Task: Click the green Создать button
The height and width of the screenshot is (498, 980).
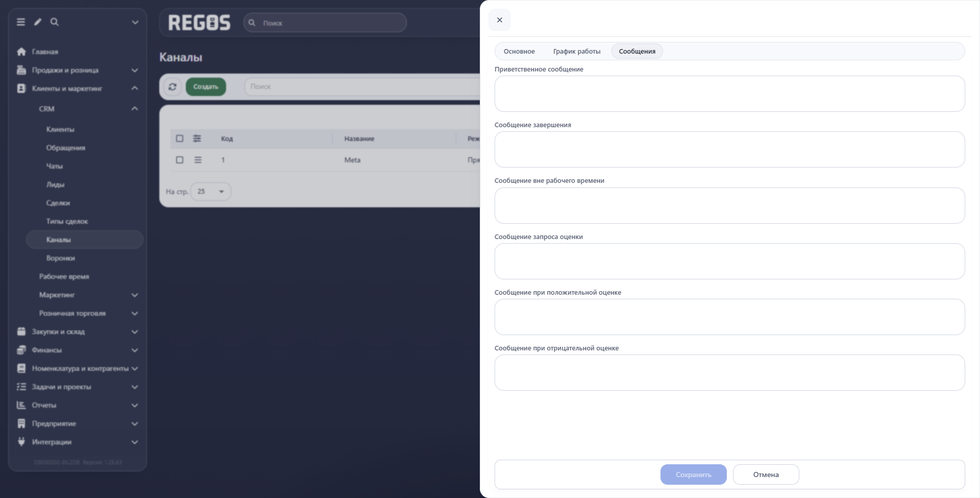Action: tap(206, 87)
